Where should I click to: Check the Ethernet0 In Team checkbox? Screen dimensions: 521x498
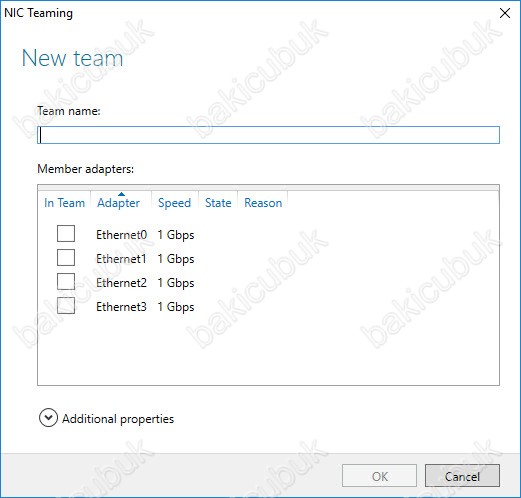66,233
